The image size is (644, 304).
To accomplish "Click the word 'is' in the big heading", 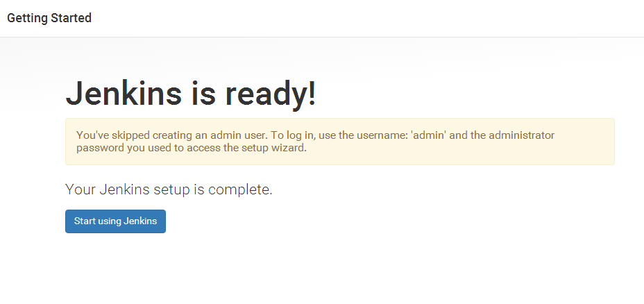I will pyautogui.click(x=204, y=93).
